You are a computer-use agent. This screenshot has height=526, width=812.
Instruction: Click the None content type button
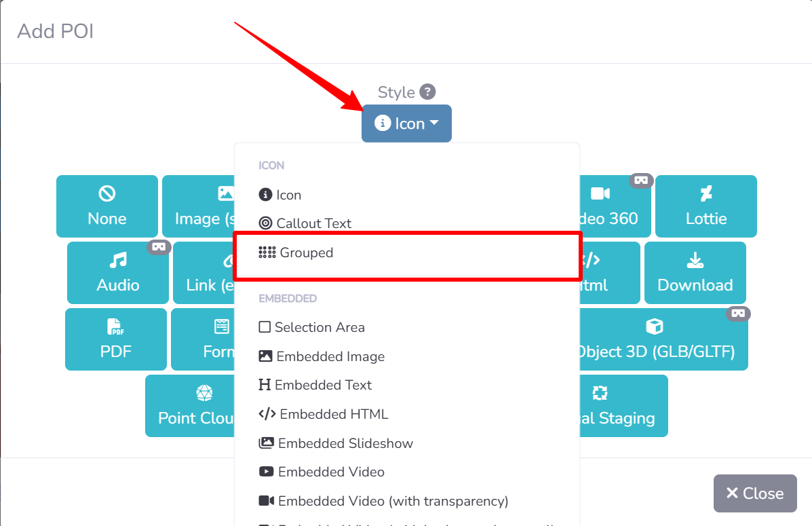point(107,206)
